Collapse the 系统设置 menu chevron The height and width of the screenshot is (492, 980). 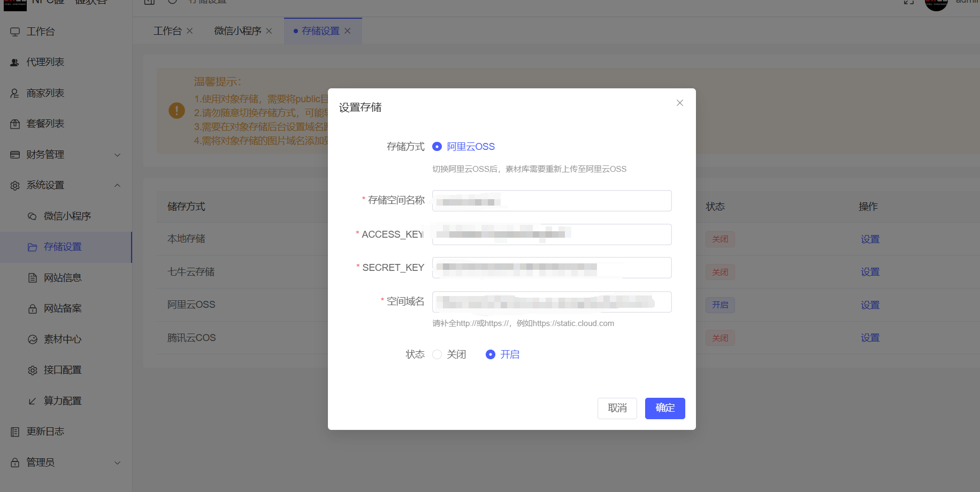coord(118,185)
